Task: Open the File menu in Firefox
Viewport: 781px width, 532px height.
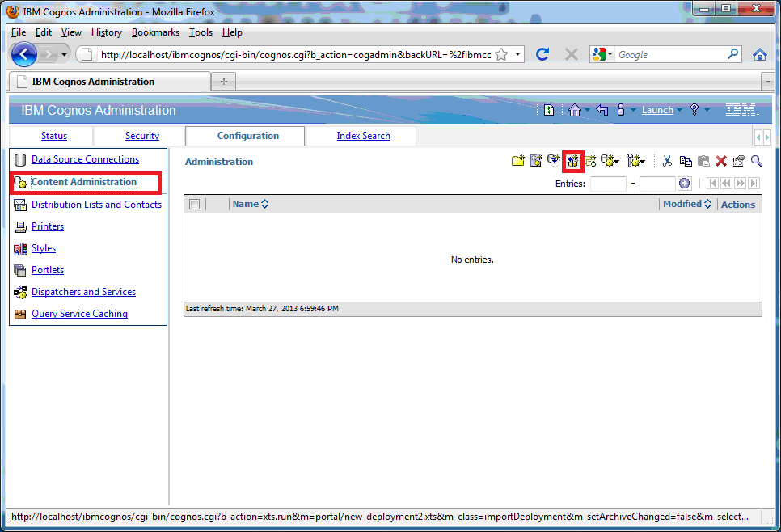Action: (19, 32)
